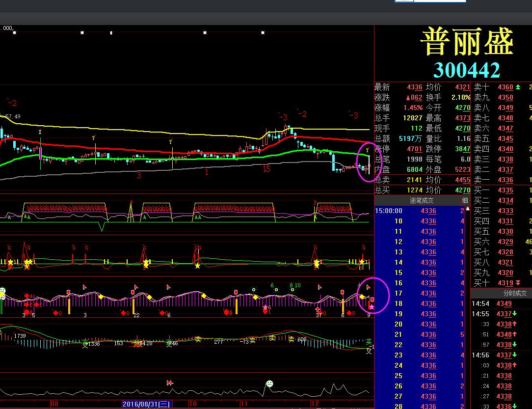Click the 买六 price 4329
This screenshot has width=532, height=409.
coord(505,242)
